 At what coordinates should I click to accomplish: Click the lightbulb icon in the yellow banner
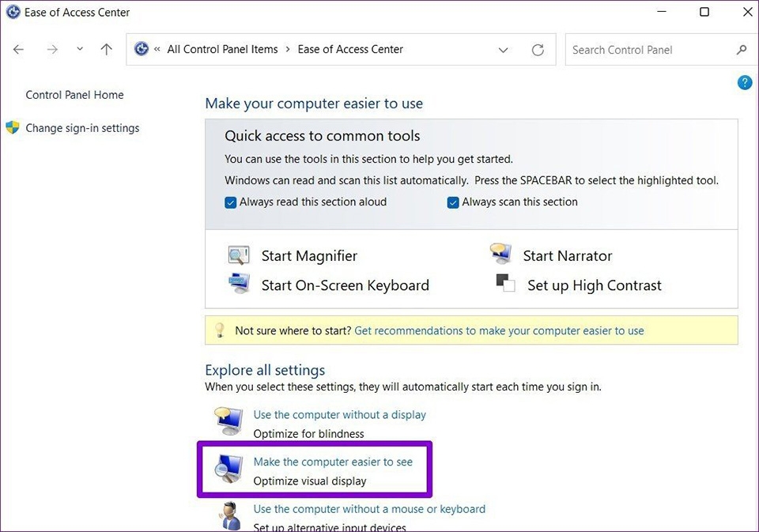click(219, 330)
